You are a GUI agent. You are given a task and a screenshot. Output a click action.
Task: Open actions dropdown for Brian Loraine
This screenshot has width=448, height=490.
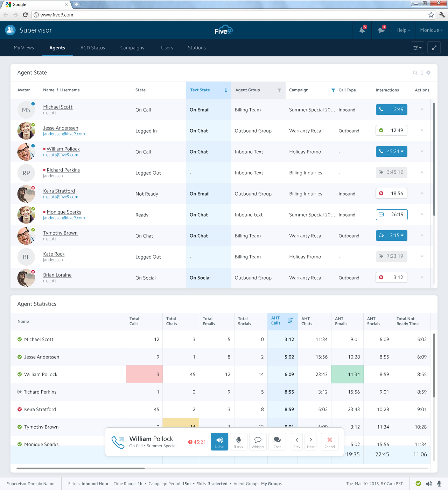pos(422,278)
